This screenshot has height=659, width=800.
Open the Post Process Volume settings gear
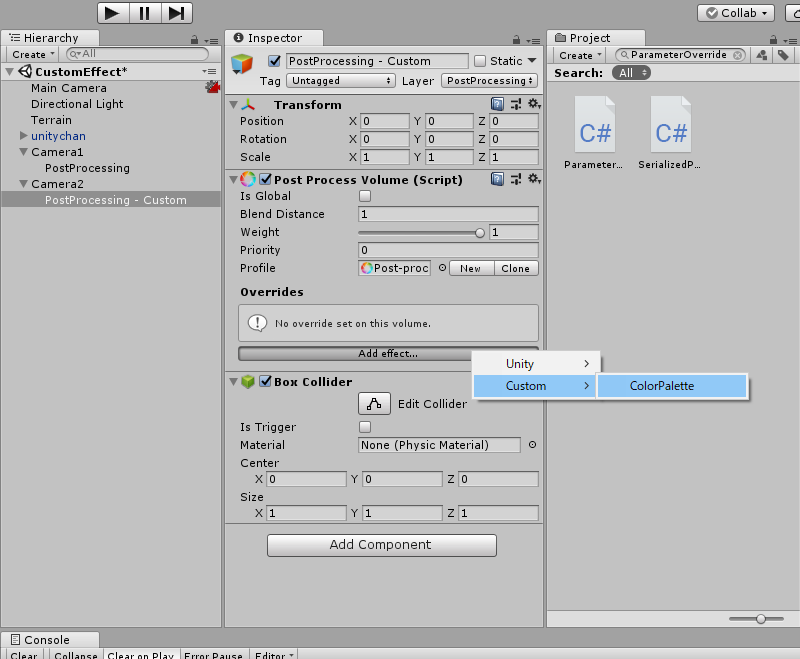534,179
